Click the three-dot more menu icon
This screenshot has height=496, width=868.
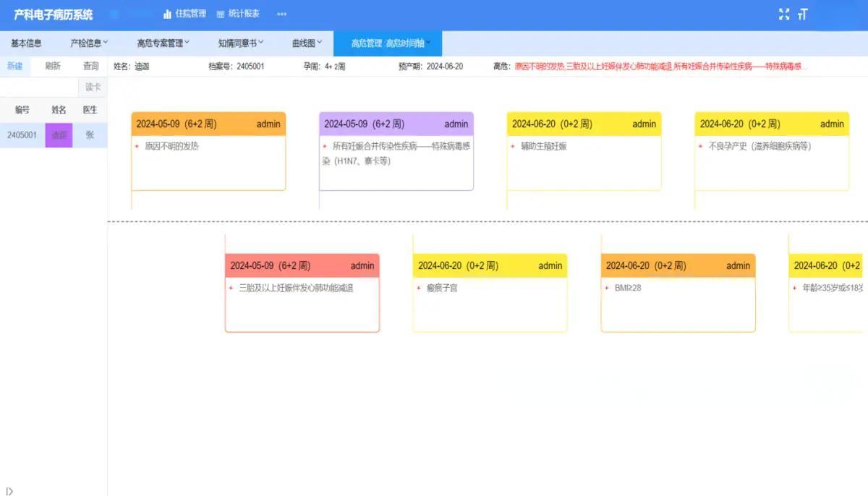[x=282, y=14]
